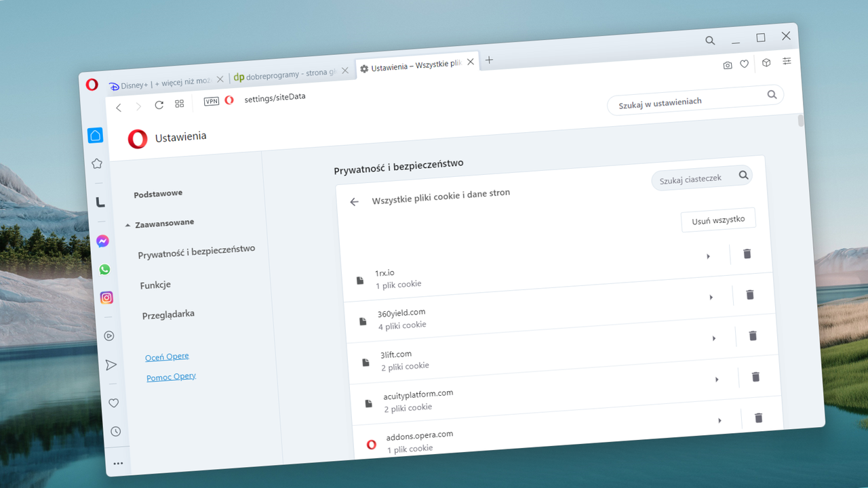
Task: Open Speed Dial grid icon in toolbar
Action: coord(180,104)
